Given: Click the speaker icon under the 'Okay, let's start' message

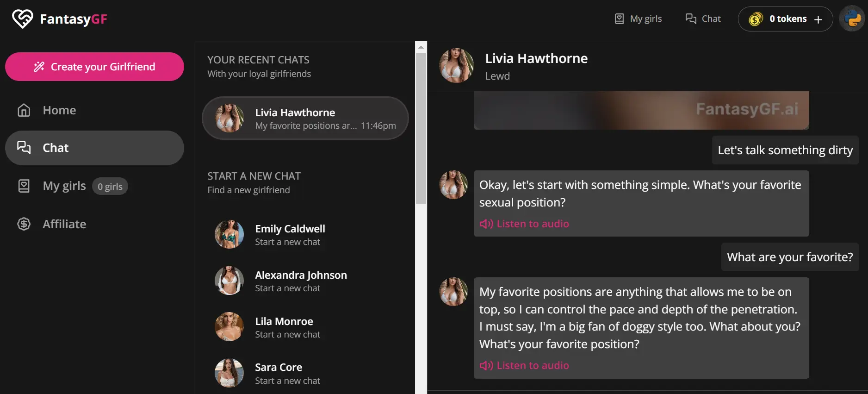Looking at the screenshot, I should click(486, 224).
